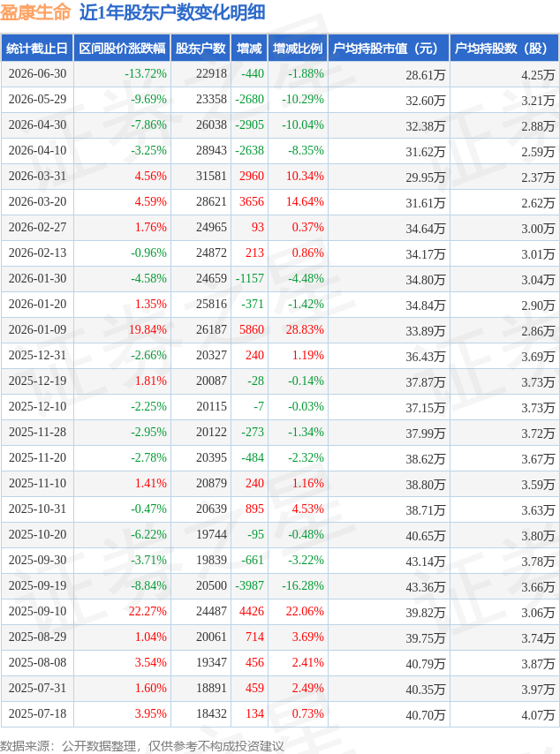Click the 增减比例 column header
Viewport: 560px width, 754px height.
pos(298,48)
